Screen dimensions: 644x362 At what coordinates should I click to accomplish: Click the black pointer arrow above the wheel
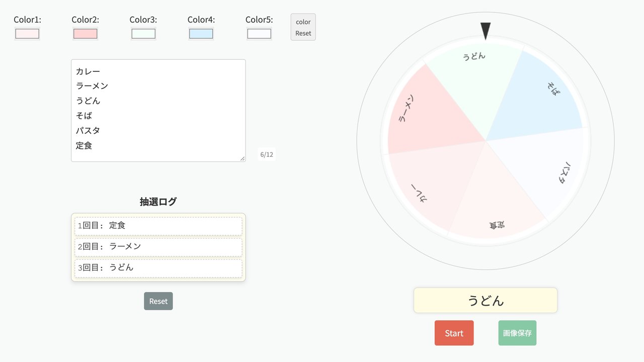pos(486,31)
